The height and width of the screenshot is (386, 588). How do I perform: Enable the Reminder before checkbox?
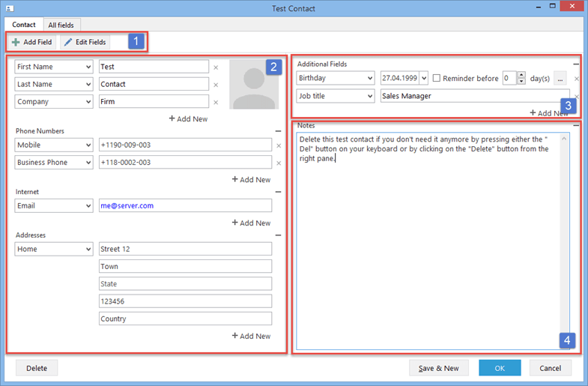tap(437, 78)
